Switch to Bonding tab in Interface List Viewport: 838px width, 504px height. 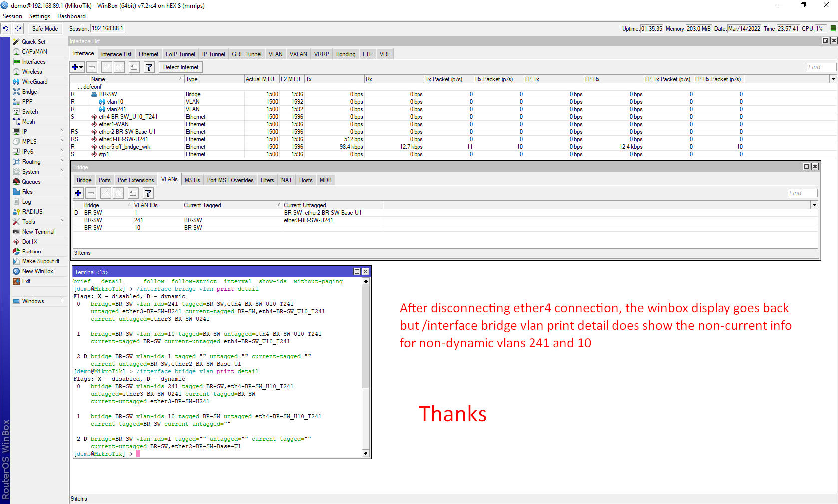pyautogui.click(x=346, y=54)
